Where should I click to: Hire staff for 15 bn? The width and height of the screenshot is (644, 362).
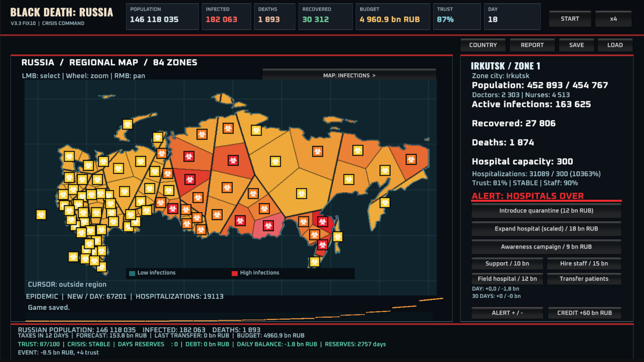[x=584, y=263]
